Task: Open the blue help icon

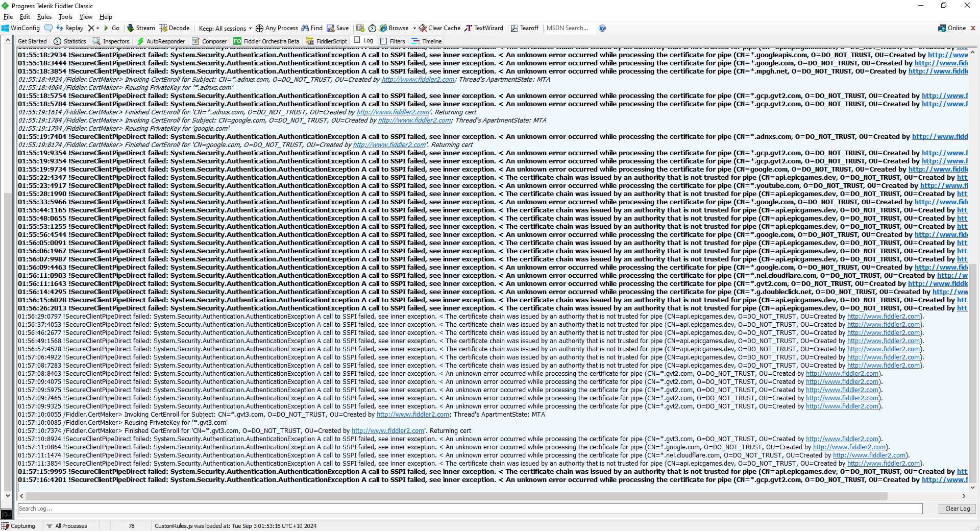Action: click(602, 28)
